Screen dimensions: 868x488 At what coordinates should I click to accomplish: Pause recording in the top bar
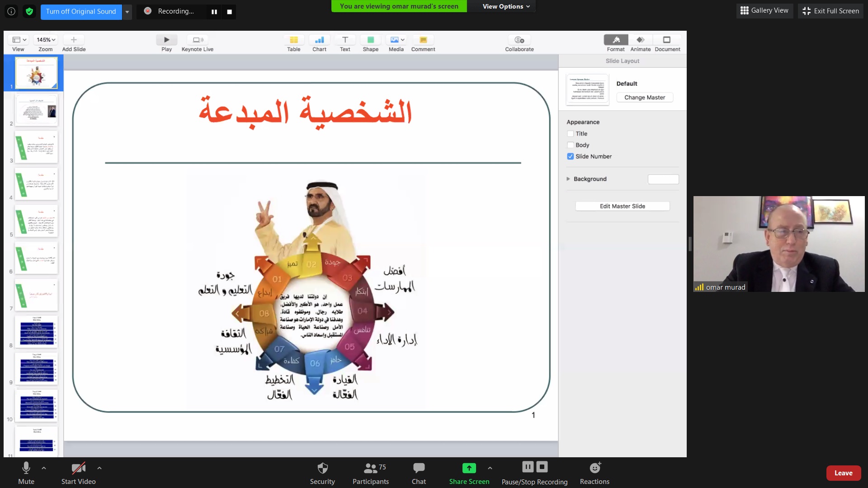tap(214, 12)
